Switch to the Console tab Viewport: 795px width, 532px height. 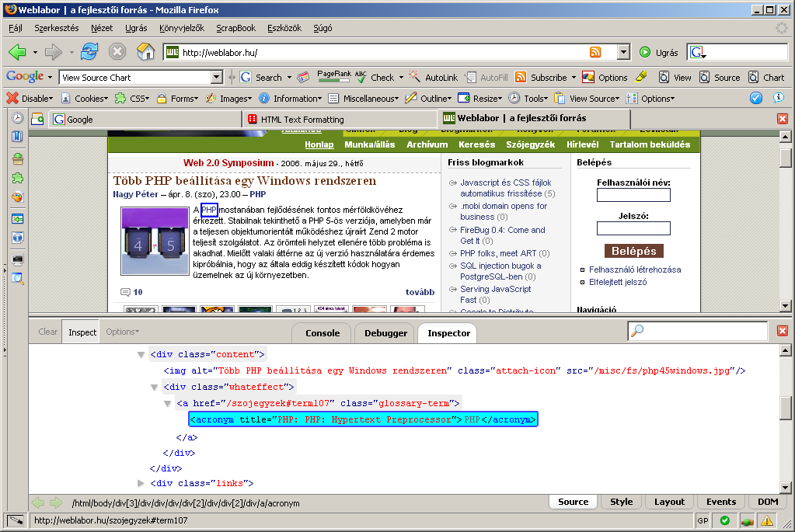pyautogui.click(x=323, y=333)
